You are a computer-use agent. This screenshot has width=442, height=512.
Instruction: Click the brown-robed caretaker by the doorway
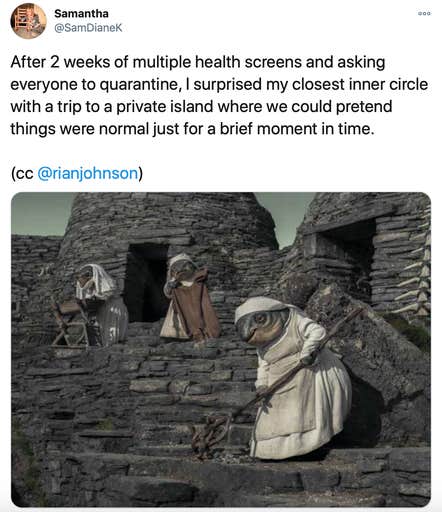click(189, 296)
